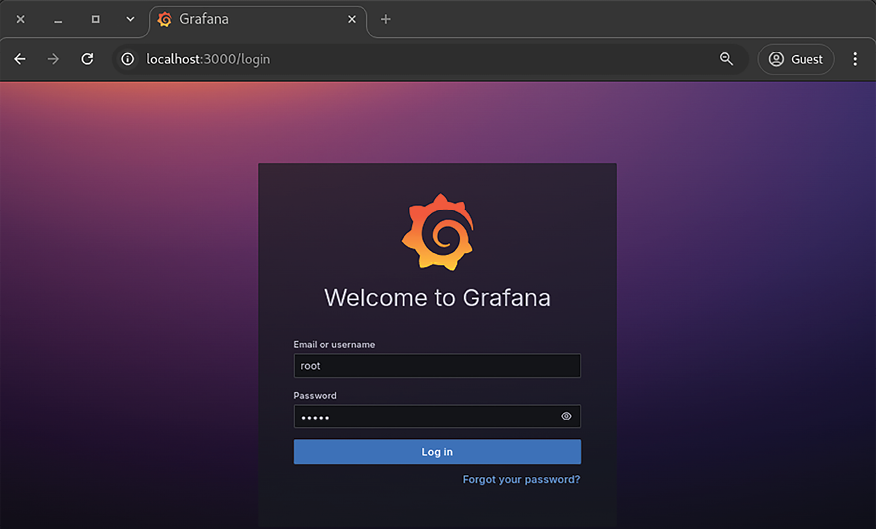Select the Grafana browser tab
The height and width of the screenshot is (529, 876).
(250, 19)
